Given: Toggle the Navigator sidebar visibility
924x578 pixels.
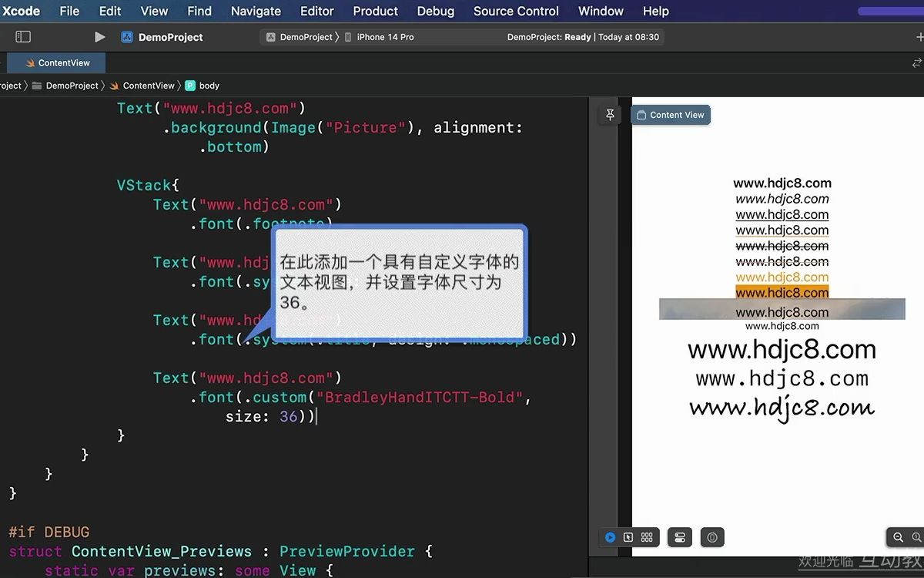Looking at the screenshot, I should tap(23, 36).
